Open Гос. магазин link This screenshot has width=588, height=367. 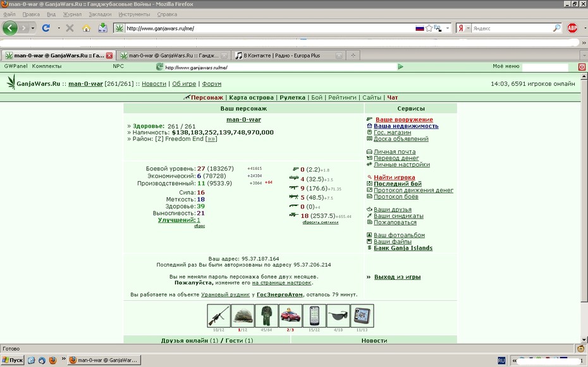pos(392,132)
